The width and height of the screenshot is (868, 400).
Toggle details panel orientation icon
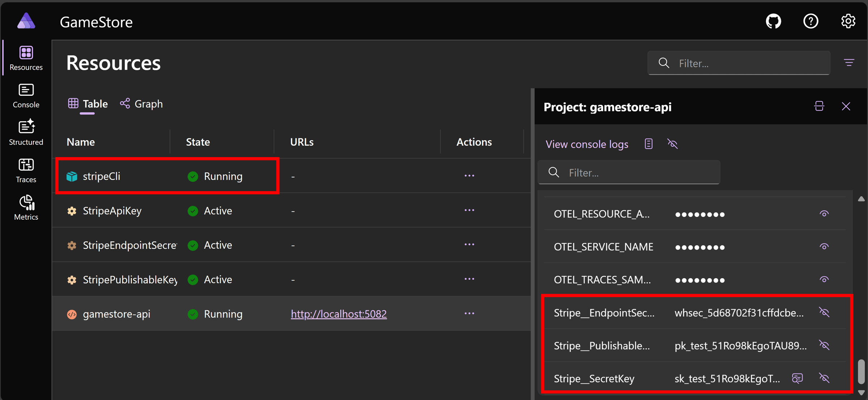tap(819, 106)
